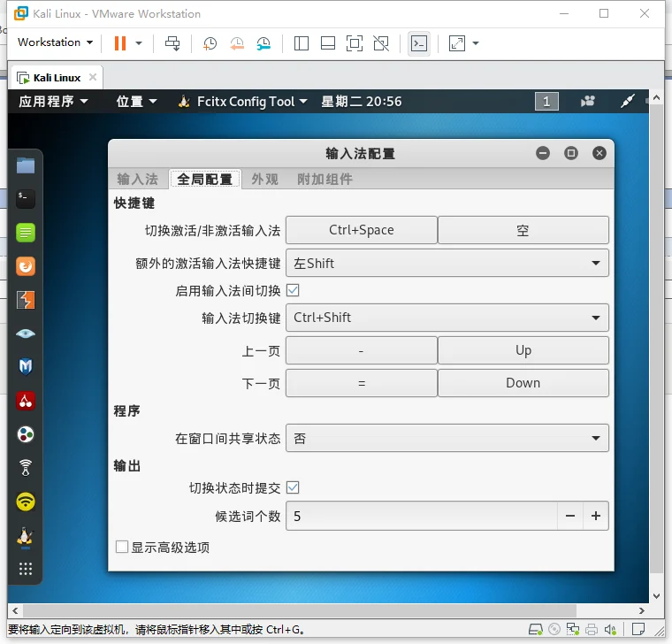Change the Ctrl+Space trigger hotkey
The width and height of the screenshot is (672, 644).
[362, 230]
